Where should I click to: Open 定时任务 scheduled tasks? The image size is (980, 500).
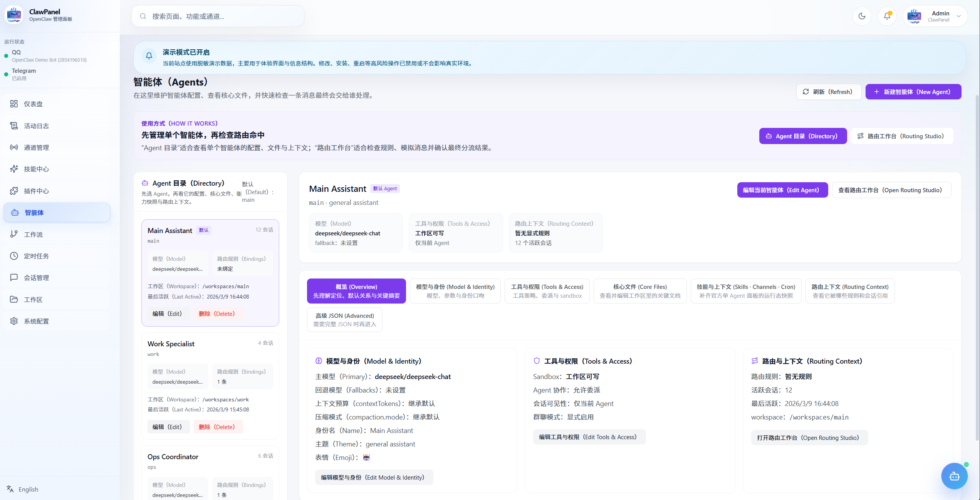(57, 256)
